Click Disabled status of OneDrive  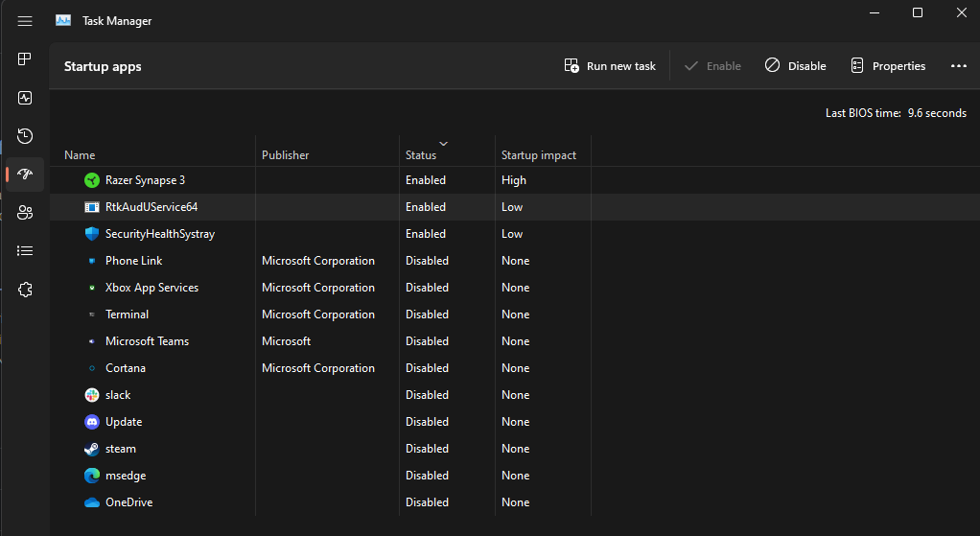pos(427,502)
